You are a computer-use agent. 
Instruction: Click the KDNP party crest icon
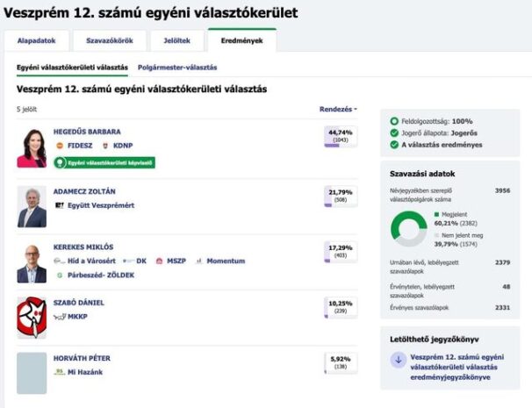click(x=105, y=146)
